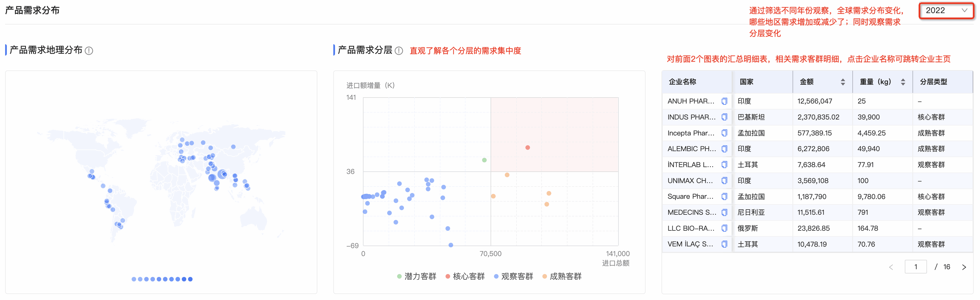Copy the ANUH PHAR company name
This screenshot has height=300, width=980.
pos(724,101)
